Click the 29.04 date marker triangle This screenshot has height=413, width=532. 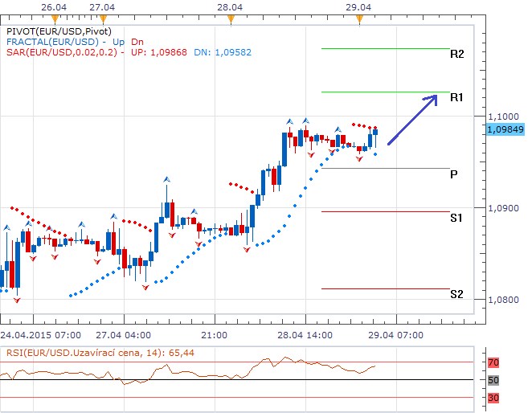360,19
